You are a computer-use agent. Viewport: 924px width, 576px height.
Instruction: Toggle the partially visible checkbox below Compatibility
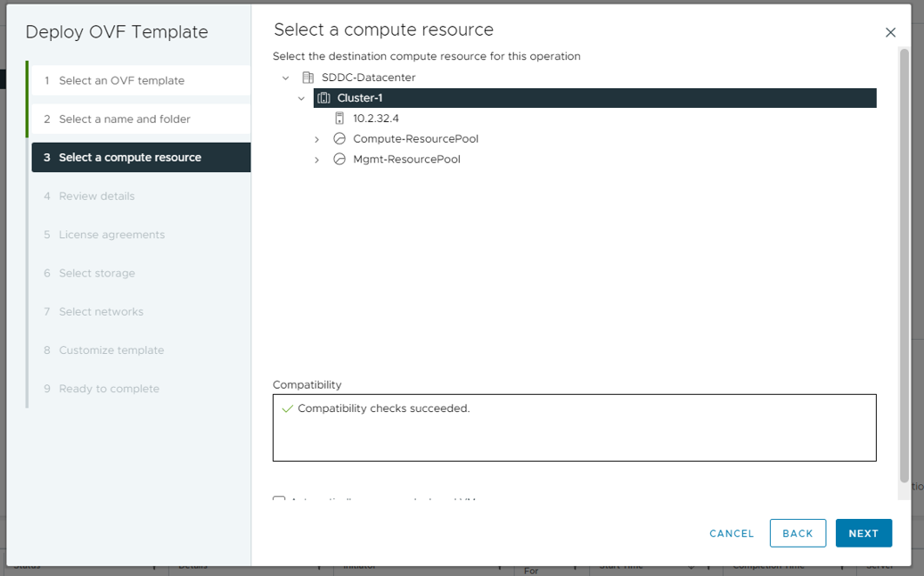pyautogui.click(x=279, y=500)
